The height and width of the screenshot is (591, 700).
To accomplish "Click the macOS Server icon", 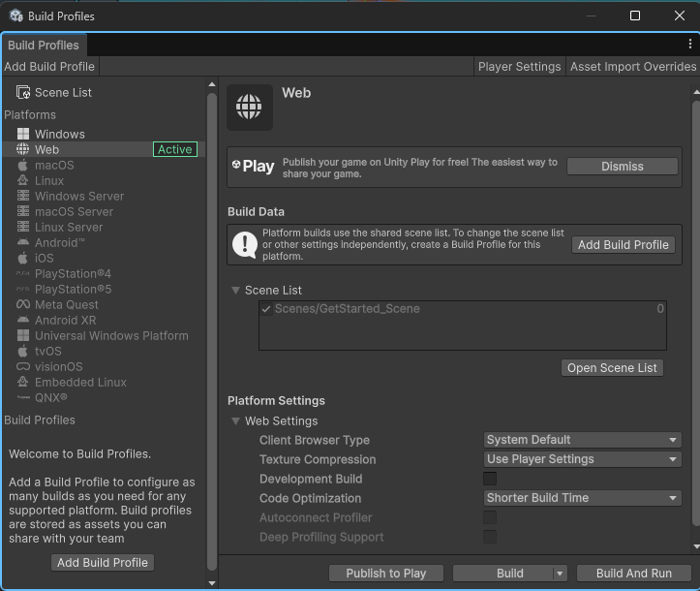I will (x=23, y=211).
